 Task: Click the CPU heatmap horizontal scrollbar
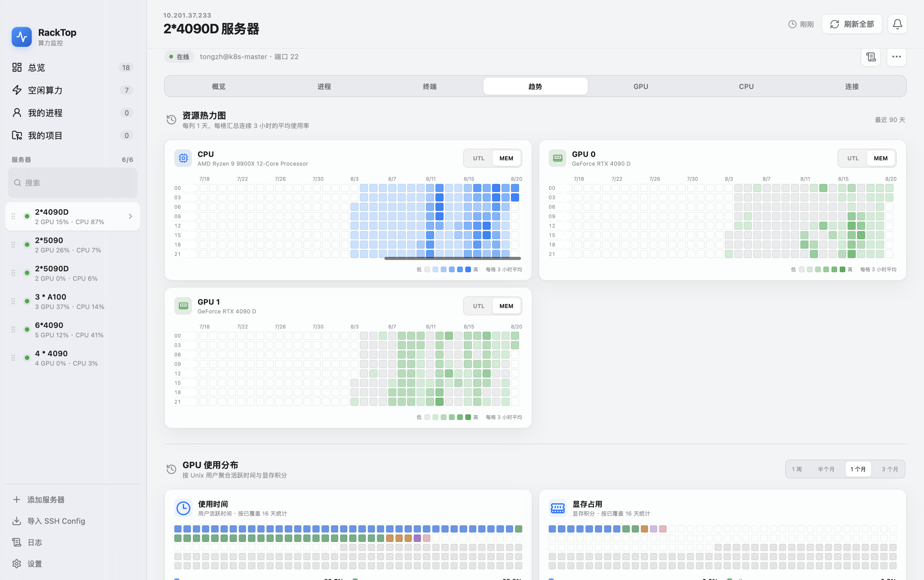[x=453, y=258]
